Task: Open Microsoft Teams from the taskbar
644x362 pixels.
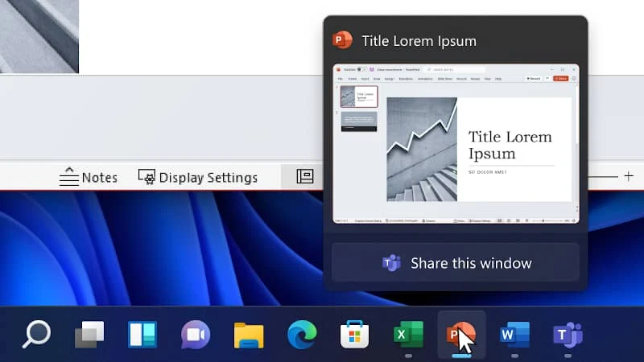Action: (568, 335)
